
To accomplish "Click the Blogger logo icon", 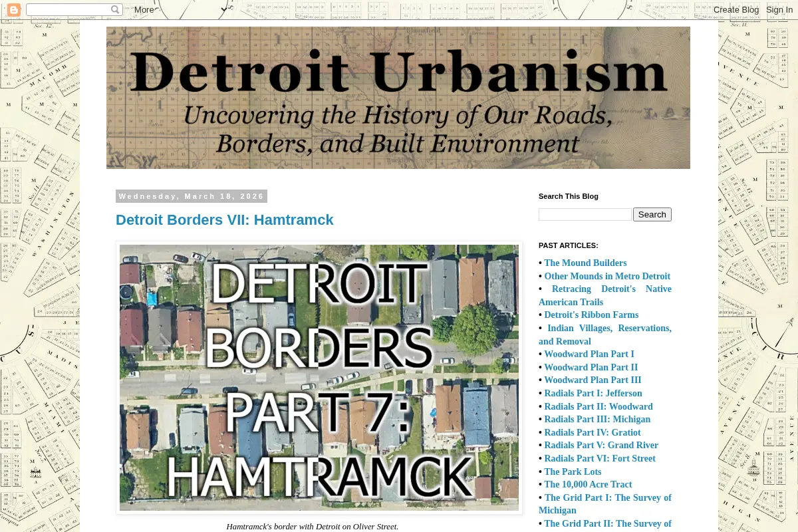I will 14,10.
